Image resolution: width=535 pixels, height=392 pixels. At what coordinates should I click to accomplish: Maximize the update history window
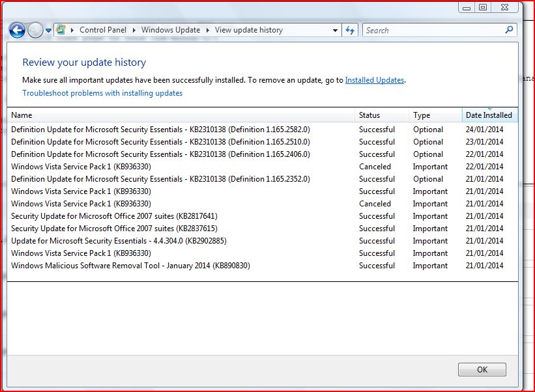click(x=482, y=8)
